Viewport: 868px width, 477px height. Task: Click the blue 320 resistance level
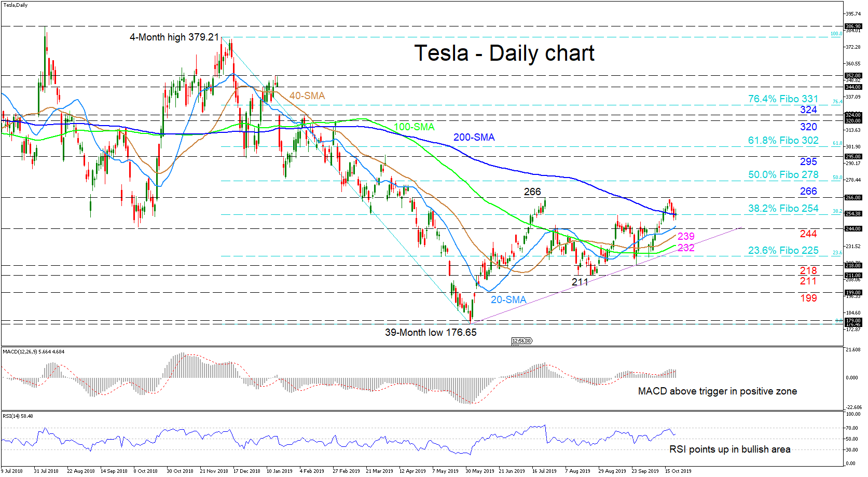pos(808,127)
